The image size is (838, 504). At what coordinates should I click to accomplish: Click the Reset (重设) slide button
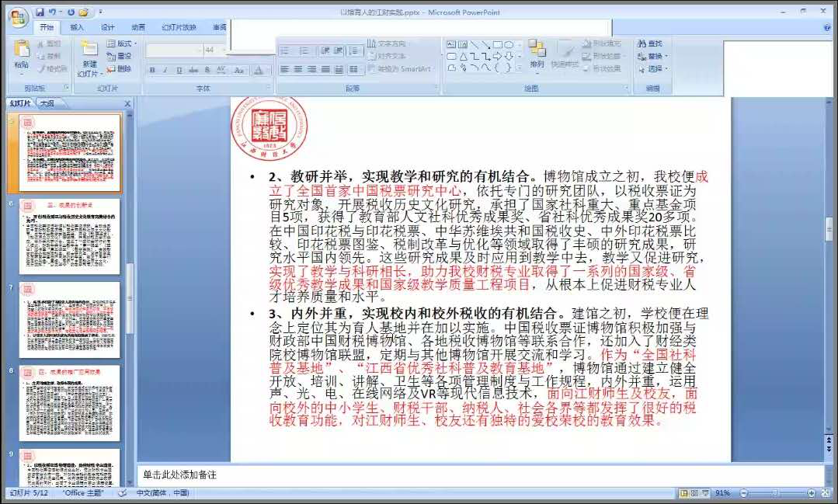[120, 56]
